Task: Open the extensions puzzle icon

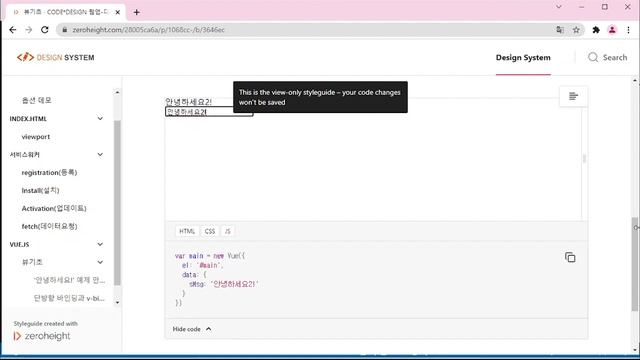Action: [596, 30]
